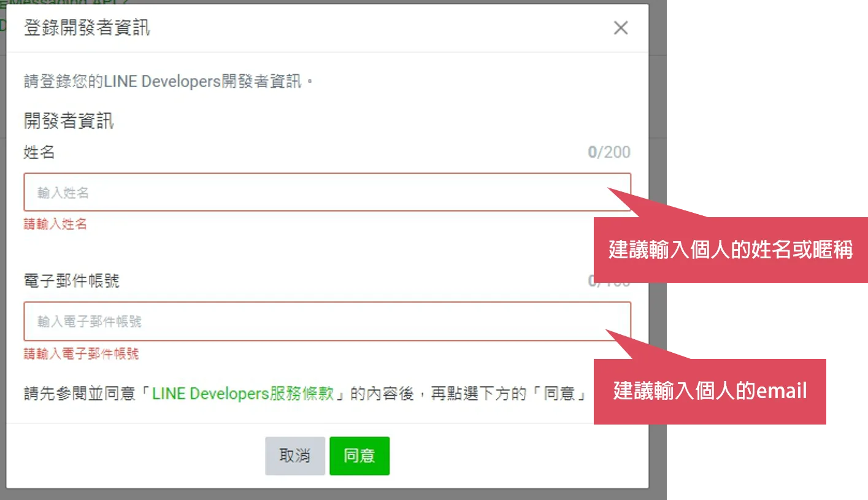Click the 0/200 character counter
The height and width of the screenshot is (500, 868).
(x=609, y=152)
